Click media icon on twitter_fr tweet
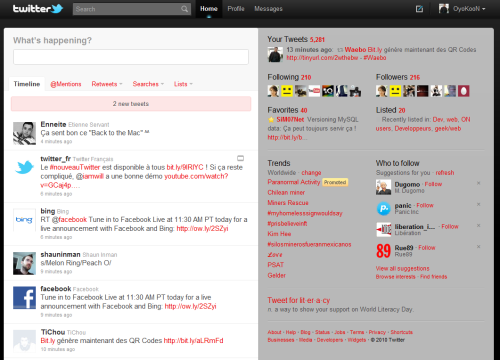Viewport: 500px width, 360px height. pos(240,158)
